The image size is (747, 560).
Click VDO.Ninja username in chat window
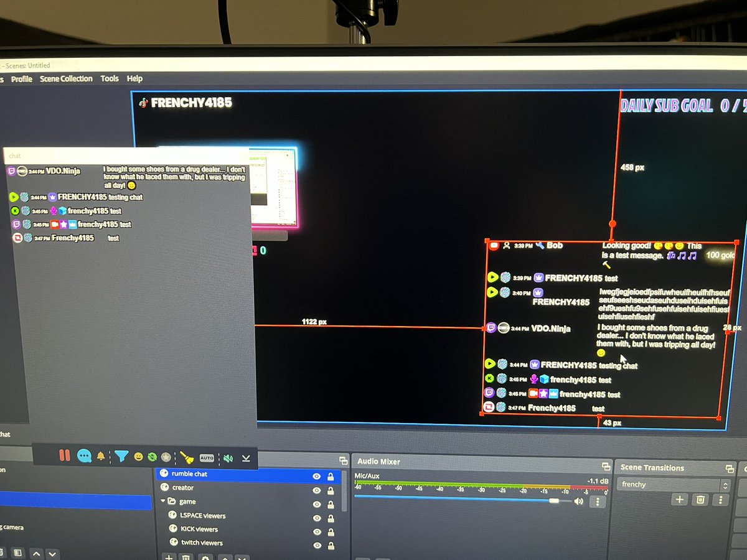point(63,170)
